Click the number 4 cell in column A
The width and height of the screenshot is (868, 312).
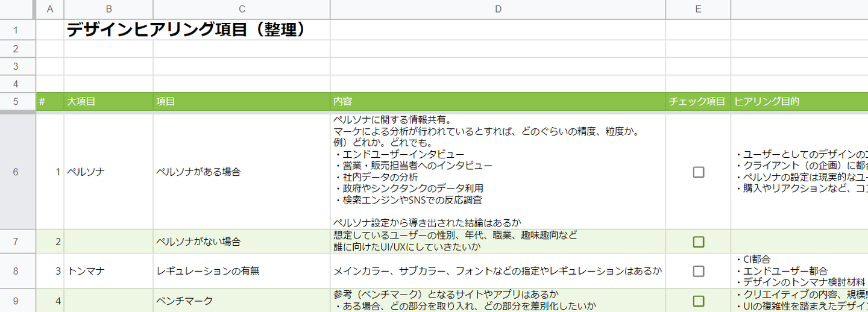[x=50, y=301]
